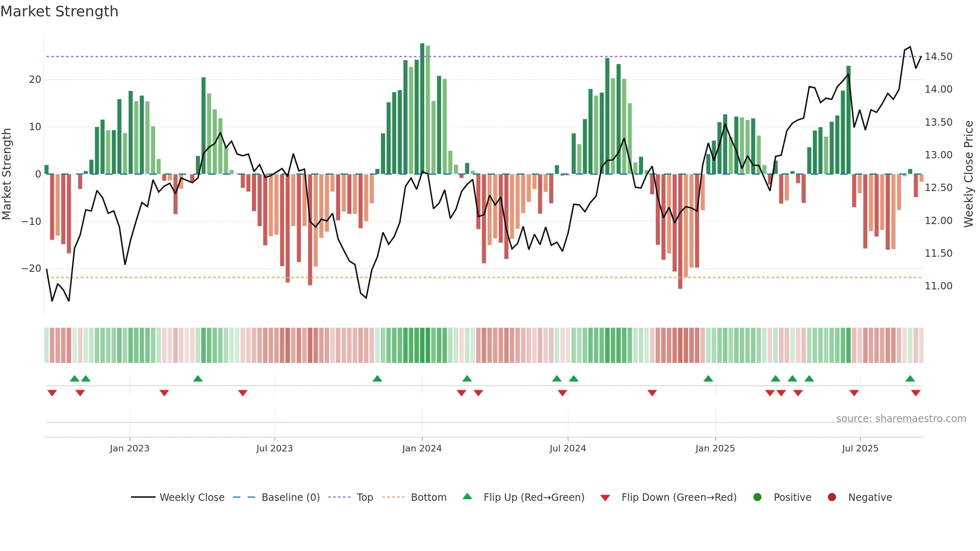Toggle the Positive legend entry
Viewport: 980px width, 551px height.
(782, 497)
